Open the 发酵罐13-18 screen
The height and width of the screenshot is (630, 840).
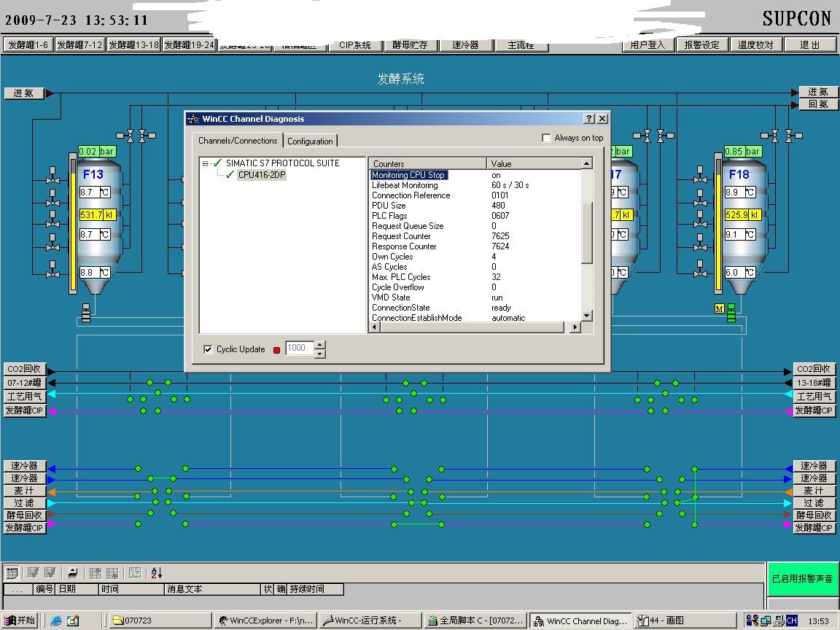coord(134,45)
